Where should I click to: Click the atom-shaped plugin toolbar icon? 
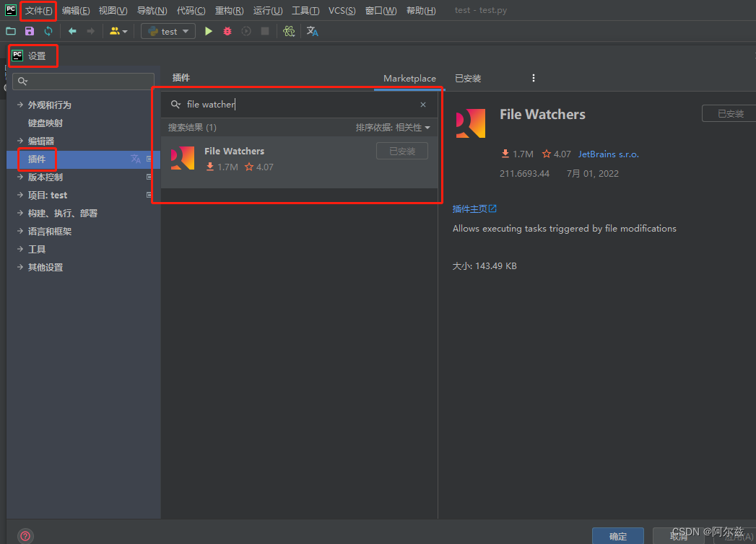coord(289,31)
